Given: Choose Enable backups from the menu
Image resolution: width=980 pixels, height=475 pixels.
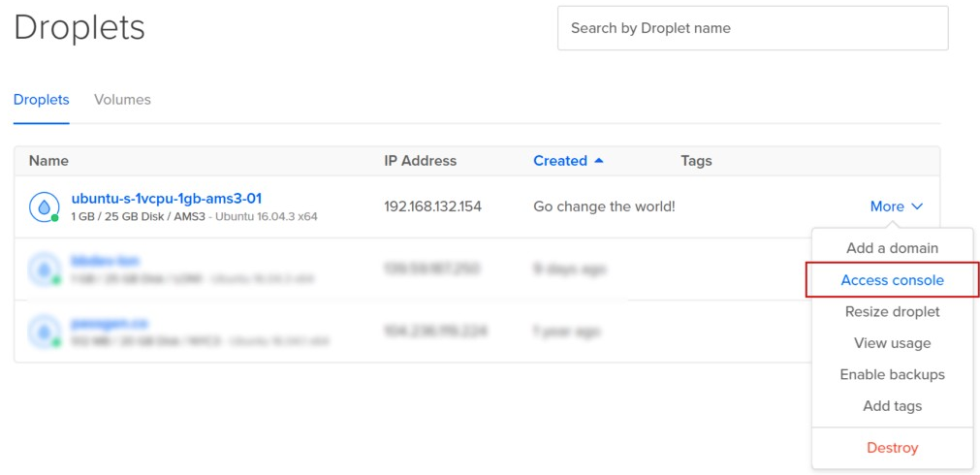Looking at the screenshot, I should 892,375.
